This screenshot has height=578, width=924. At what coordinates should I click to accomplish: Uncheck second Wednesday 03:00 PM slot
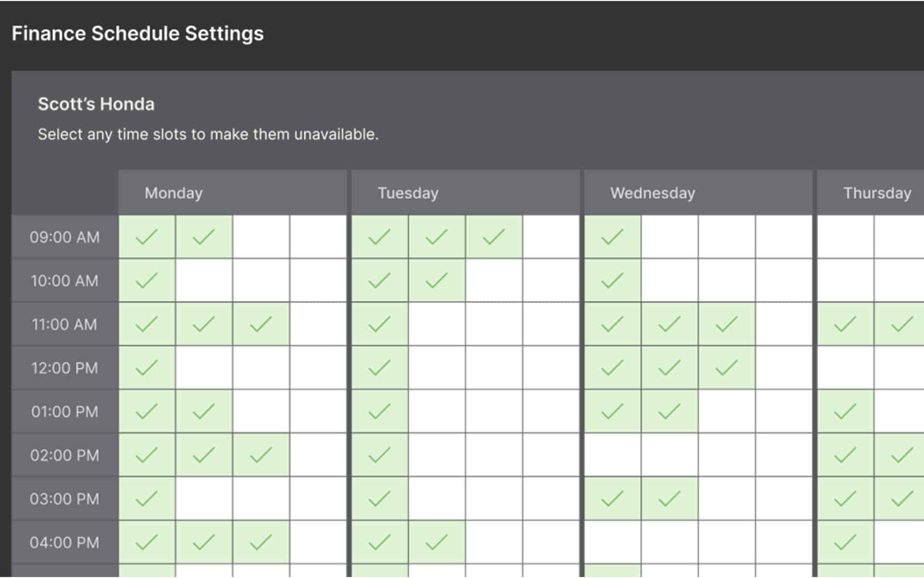(669, 498)
